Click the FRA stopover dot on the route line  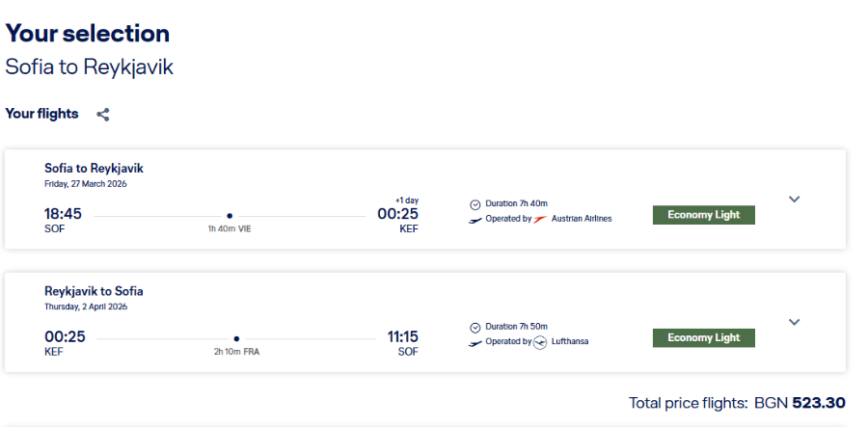coord(236,338)
